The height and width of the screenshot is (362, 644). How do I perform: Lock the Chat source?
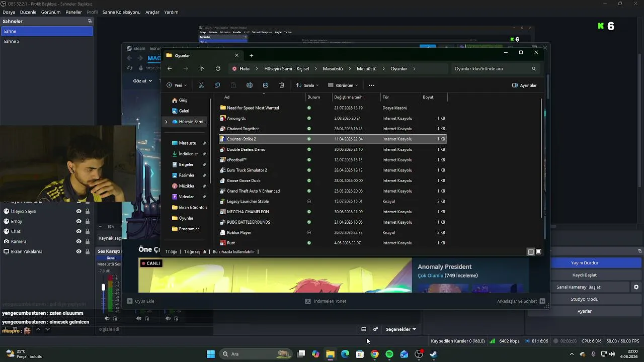tap(88, 232)
